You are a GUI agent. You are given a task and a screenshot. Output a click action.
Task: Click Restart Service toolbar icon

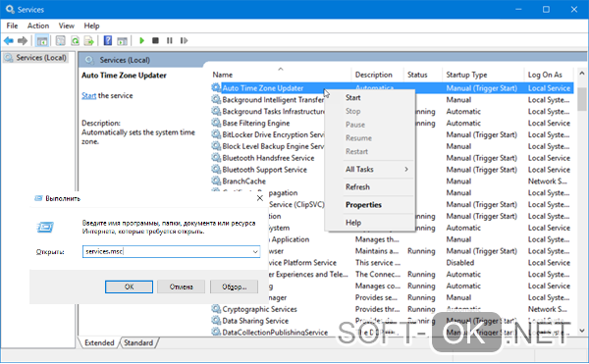184,40
